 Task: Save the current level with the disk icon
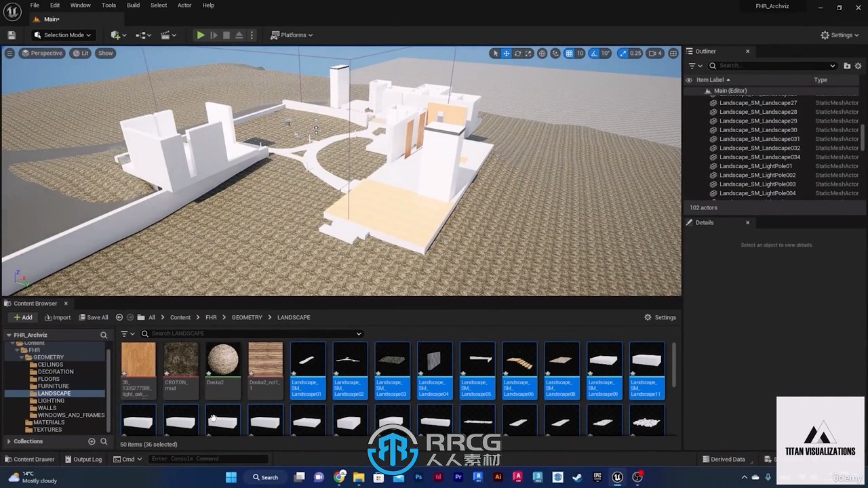tap(12, 35)
